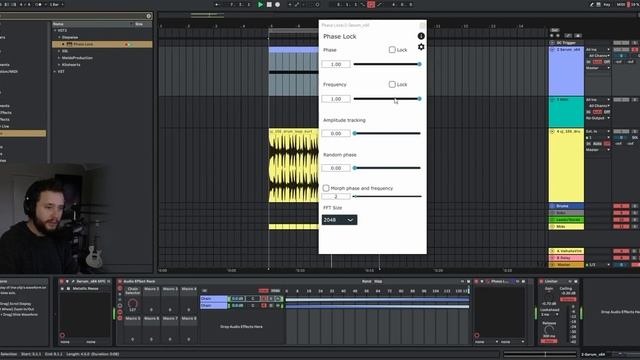Select the Misc group track
640x360 pixels.
tap(566, 227)
